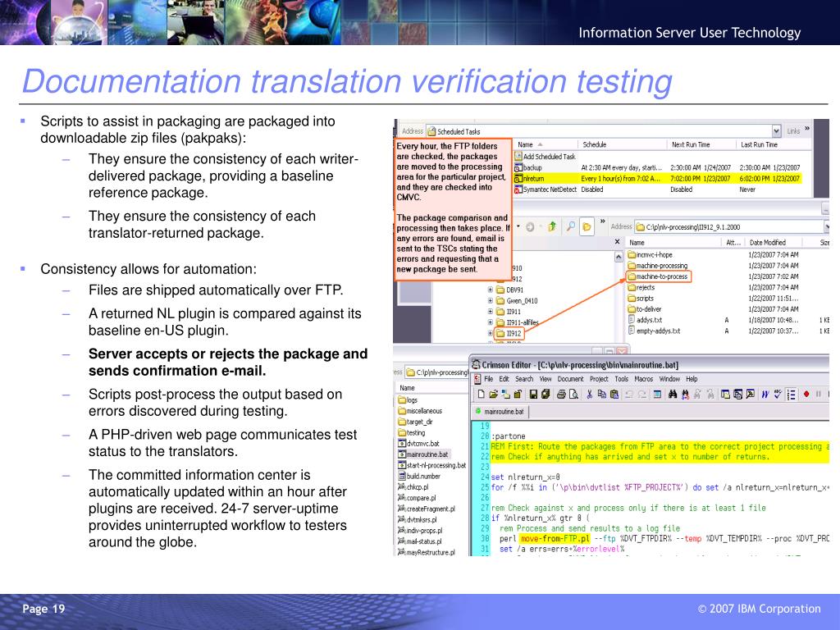Viewport: 840px width, 630px height.
Task: Expand II911-allfiles folder tree node
Action: 491,322
